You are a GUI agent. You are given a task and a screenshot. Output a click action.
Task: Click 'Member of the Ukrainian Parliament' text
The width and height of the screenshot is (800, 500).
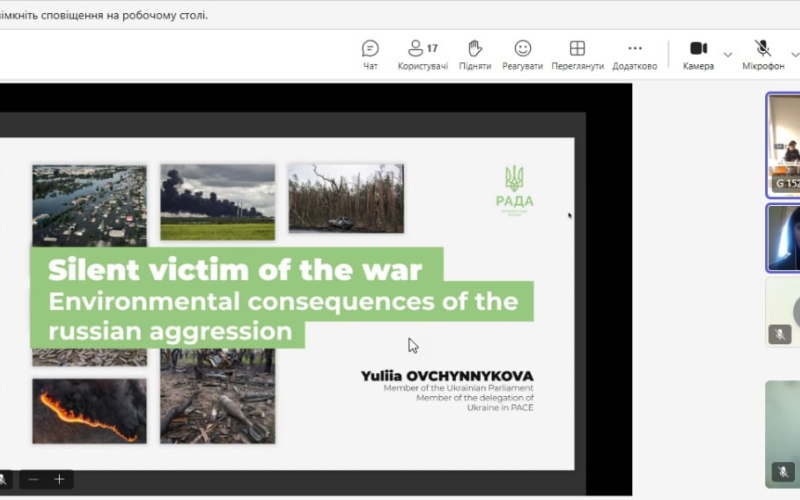pyautogui.click(x=458, y=388)
